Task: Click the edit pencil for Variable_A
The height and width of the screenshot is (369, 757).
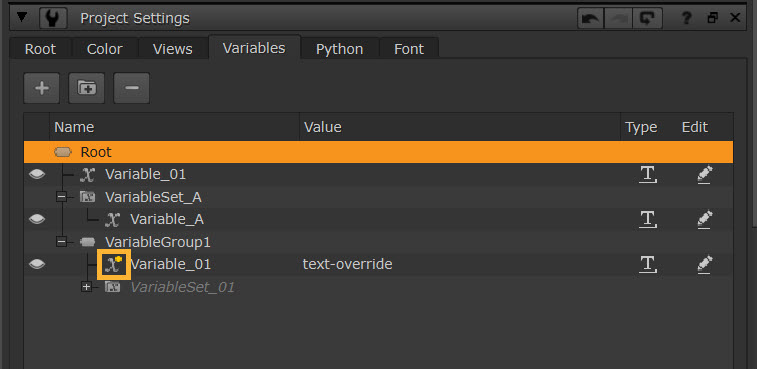Action: click(705, 220)
